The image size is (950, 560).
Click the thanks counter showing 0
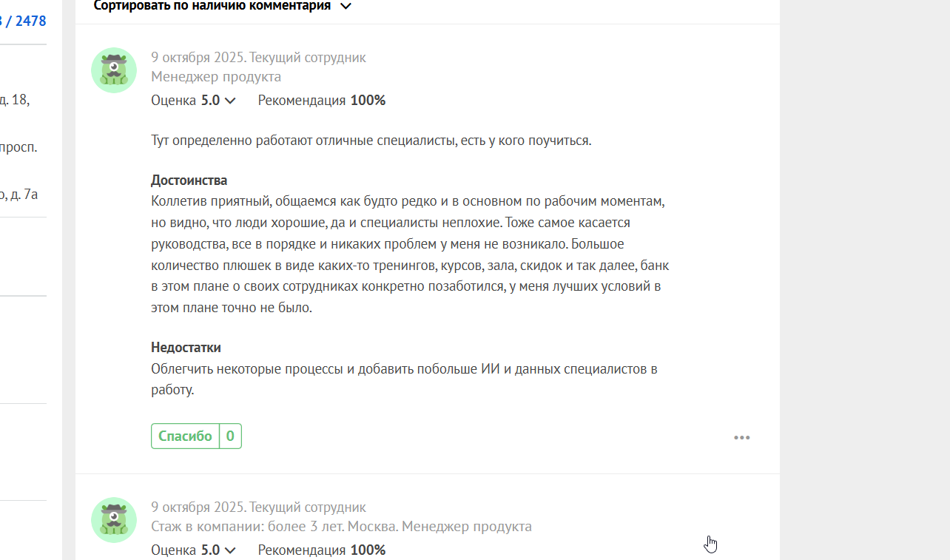[x=230, y=436]
